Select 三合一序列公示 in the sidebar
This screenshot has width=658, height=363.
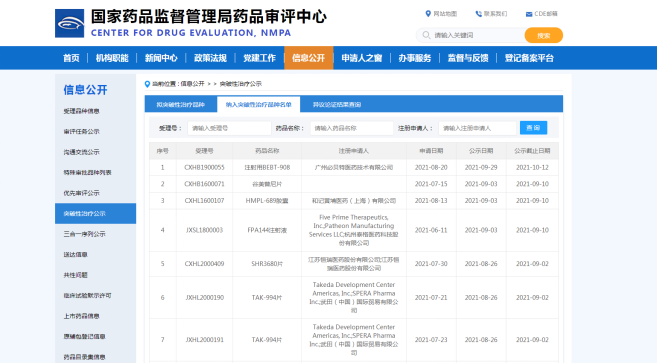click(x=84, y=234)
